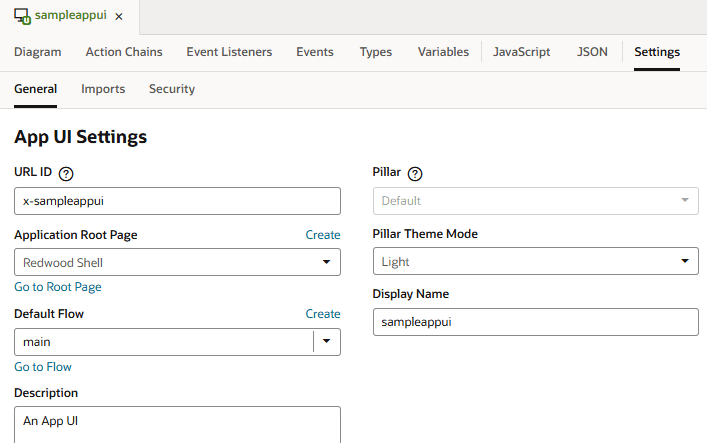Click the App UI Settings heading
Image resolution: width=707 pixels, height=443 pixels.
click(80, 137)
